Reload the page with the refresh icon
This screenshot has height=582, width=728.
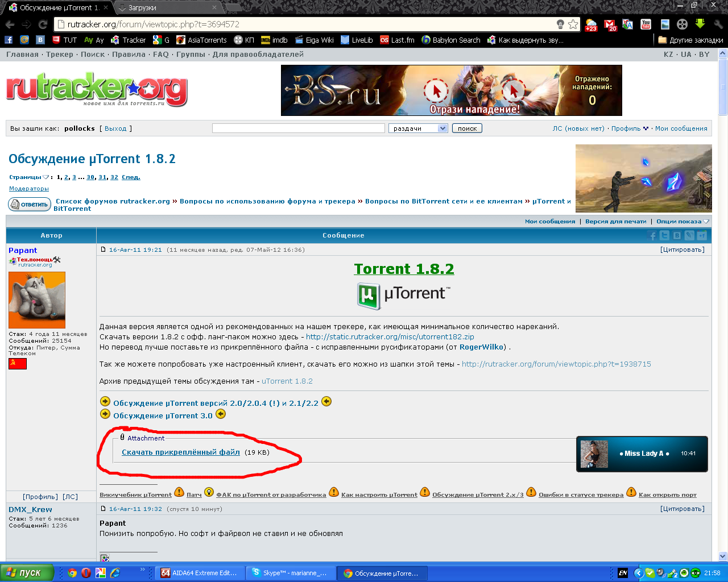[43, 24]
